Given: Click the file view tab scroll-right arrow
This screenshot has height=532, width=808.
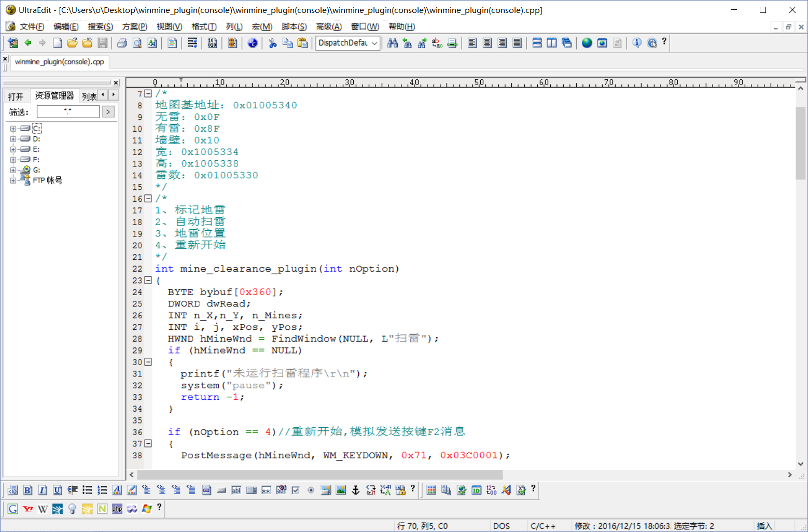Looking at the screenshot, I should [114, 94].
